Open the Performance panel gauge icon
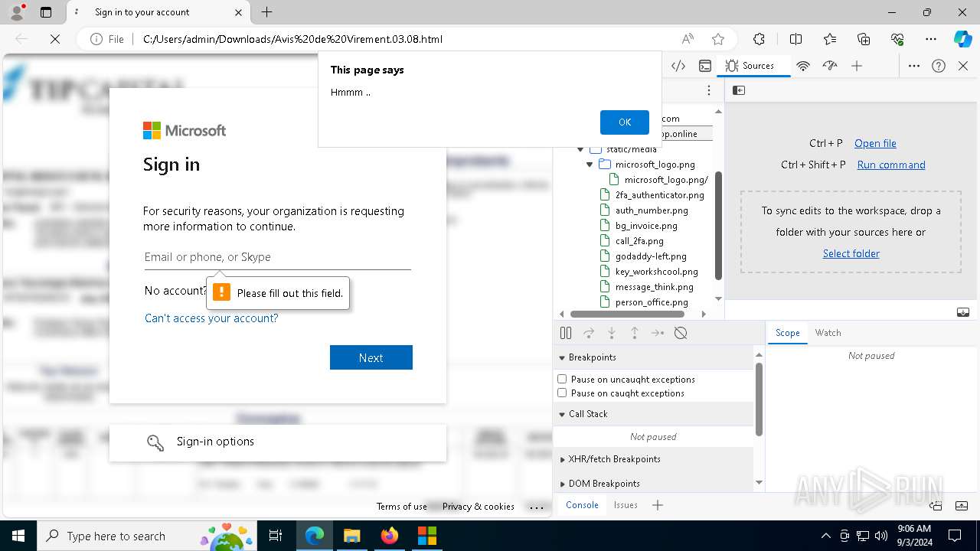 tap(830, 66)
